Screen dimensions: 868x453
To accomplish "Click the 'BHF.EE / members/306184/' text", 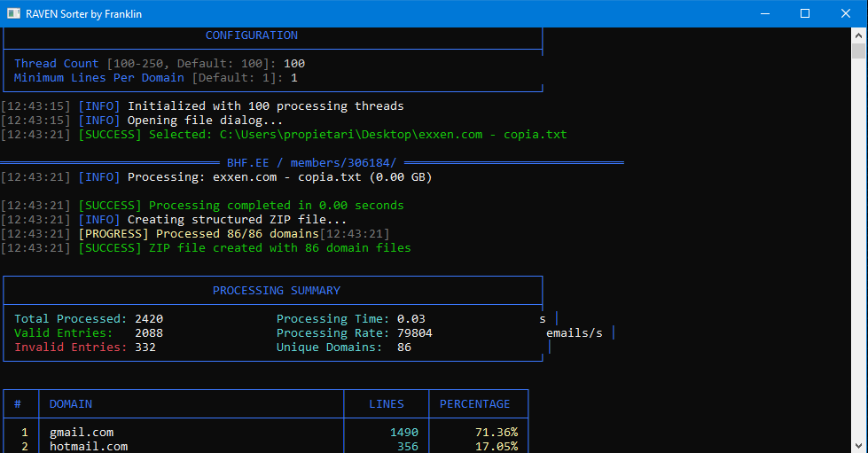I will pyautogui.click(x=312, y=163).
